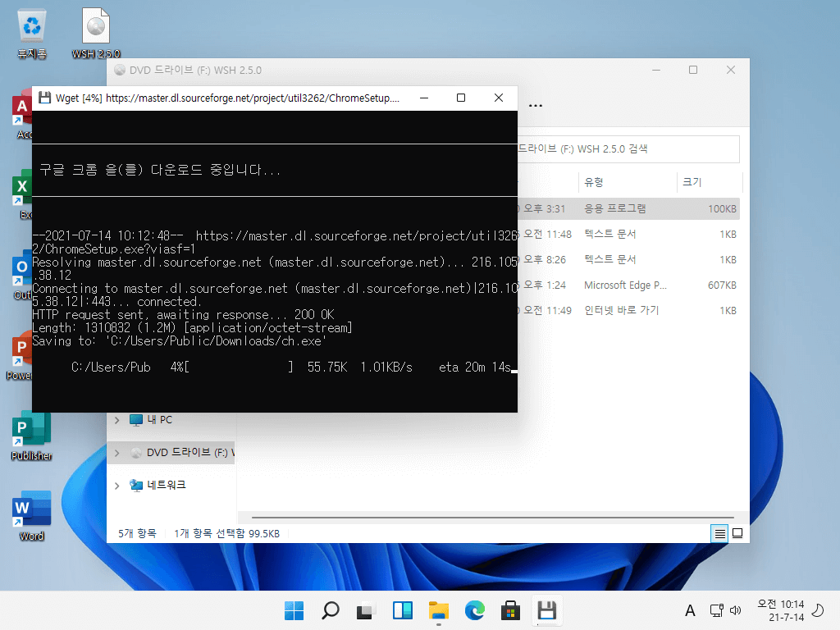Open the network status tray icon
The width and height of the screenshot is (840, 630).
click(x=716, y=610)
